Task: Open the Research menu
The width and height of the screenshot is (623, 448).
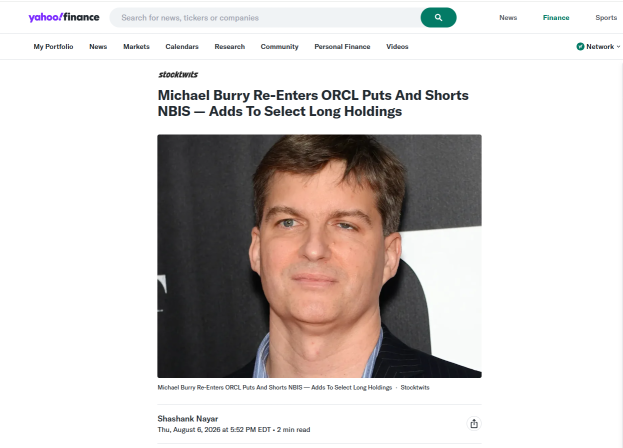Action: click(230, 46)
